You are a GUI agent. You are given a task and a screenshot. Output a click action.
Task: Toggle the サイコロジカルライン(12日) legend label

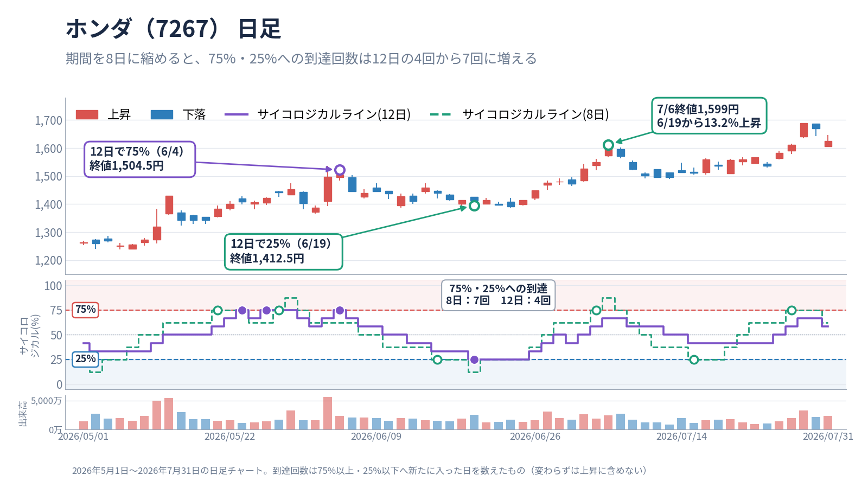coord(334,114)
